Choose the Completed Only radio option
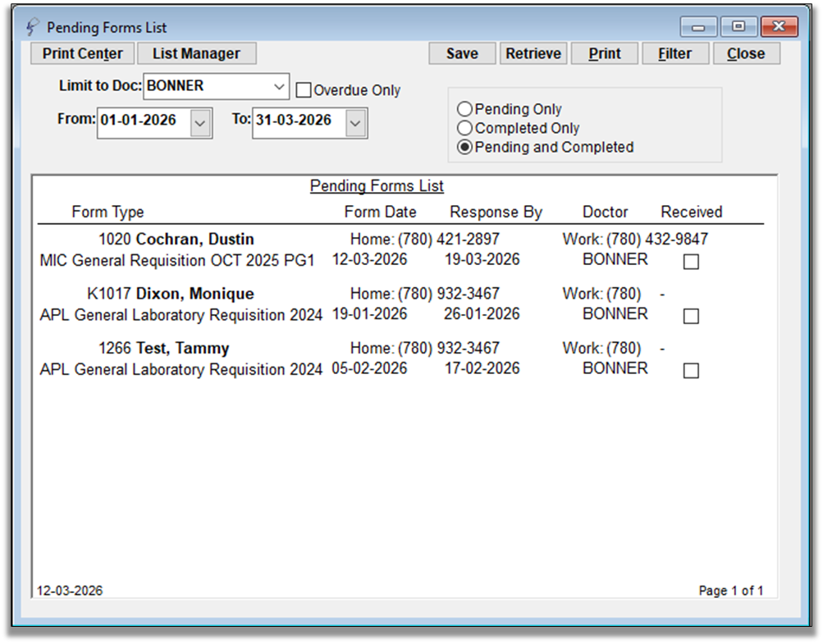This screenshot has width=823, height=644. [465, 128]
